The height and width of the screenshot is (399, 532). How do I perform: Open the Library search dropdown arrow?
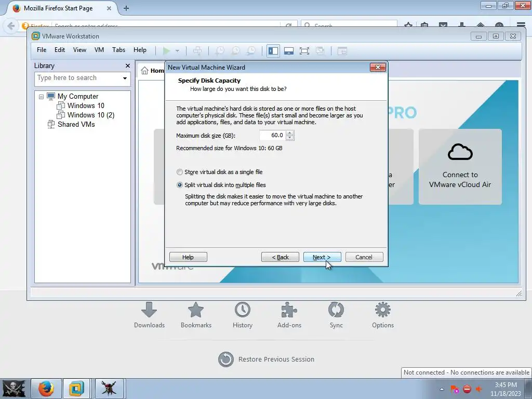(125, 78)
